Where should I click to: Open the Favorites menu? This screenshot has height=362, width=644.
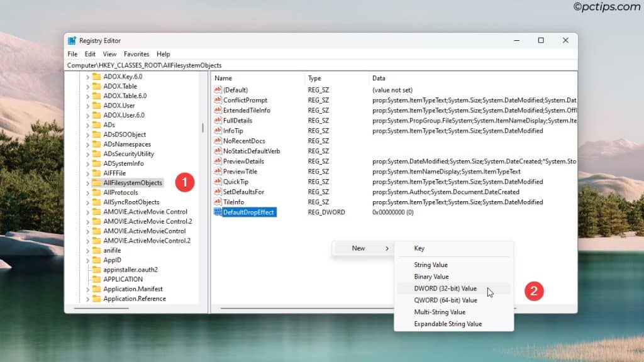tap(136, 54)
